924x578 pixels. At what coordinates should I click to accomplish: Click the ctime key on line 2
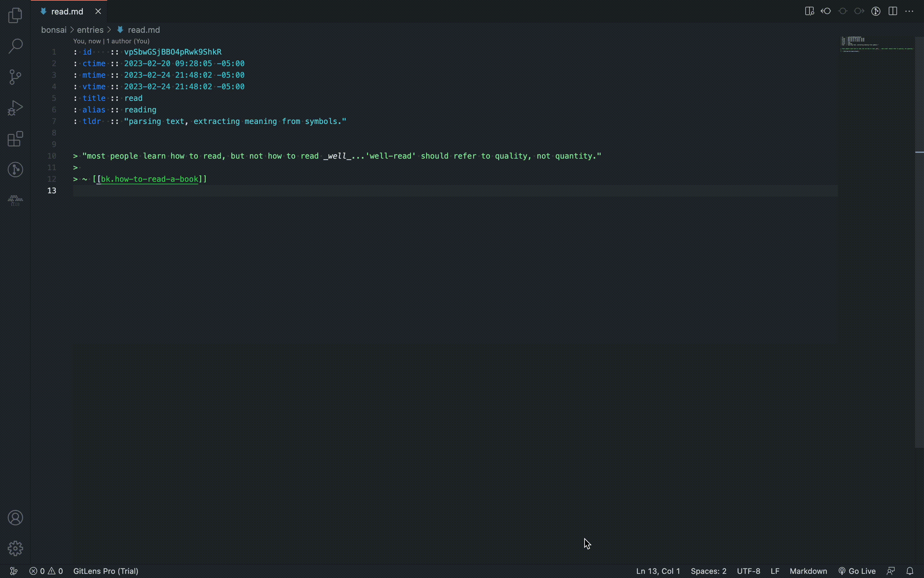pyautogui.click(x=94, y=64)
